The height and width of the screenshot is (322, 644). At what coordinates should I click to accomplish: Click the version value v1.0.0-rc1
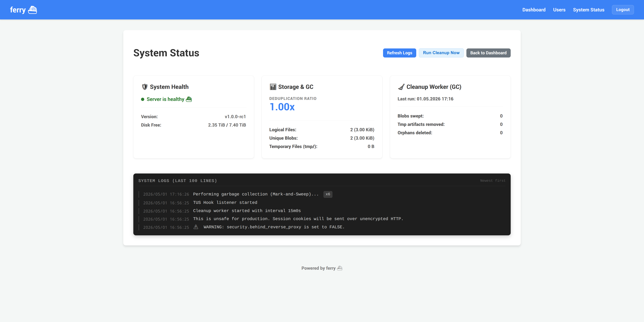click(235, 117)
